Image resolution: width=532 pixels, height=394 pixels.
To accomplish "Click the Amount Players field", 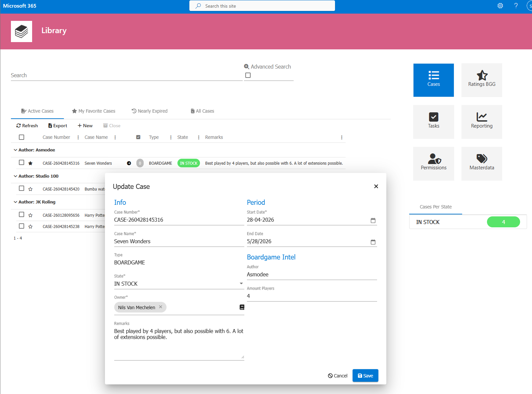I will pyautogui.click(x=312, y=296).
